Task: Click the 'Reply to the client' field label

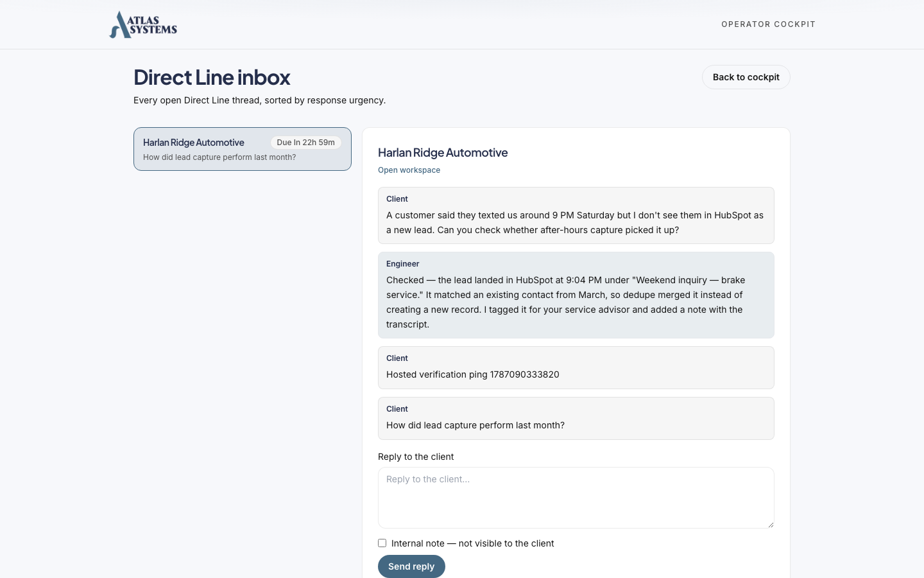Action: click(416, 457)
